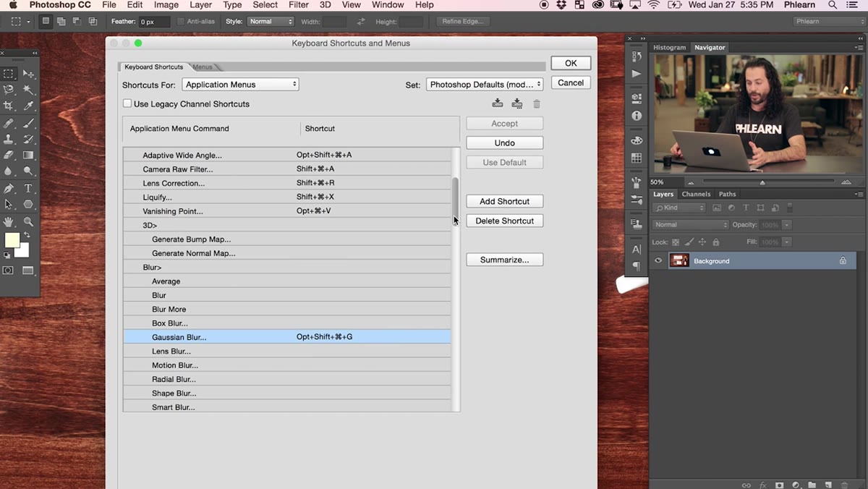Switch to the Menus tab

[203, 67]
